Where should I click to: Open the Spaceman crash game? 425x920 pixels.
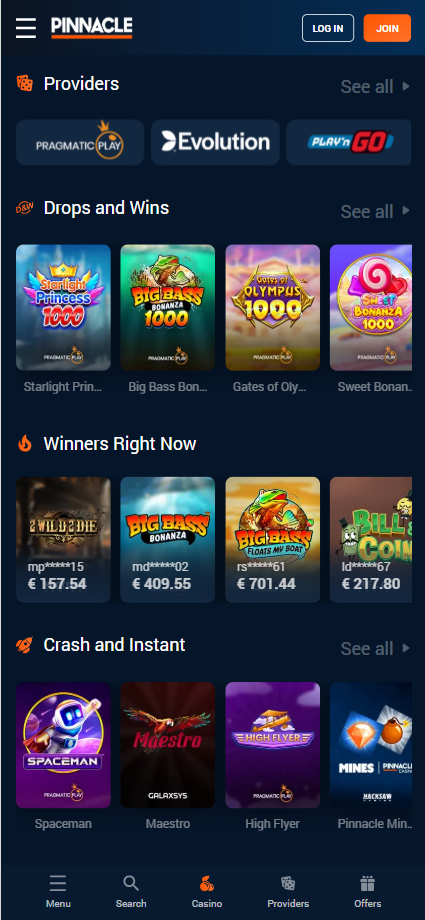click(x=63, y=745)
